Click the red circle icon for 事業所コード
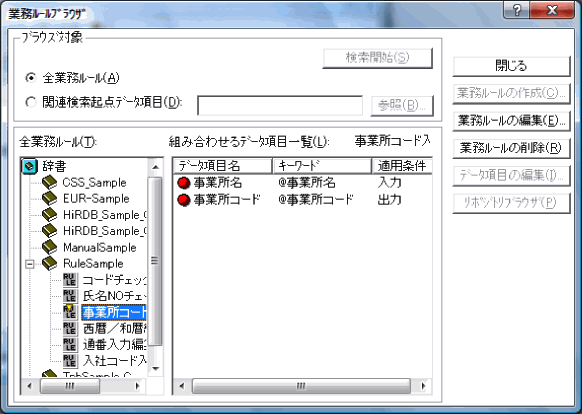 click(184, 200)
